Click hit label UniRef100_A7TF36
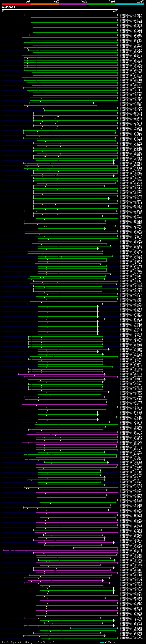Screen dimensions: 146x644 tap(131, 618)
